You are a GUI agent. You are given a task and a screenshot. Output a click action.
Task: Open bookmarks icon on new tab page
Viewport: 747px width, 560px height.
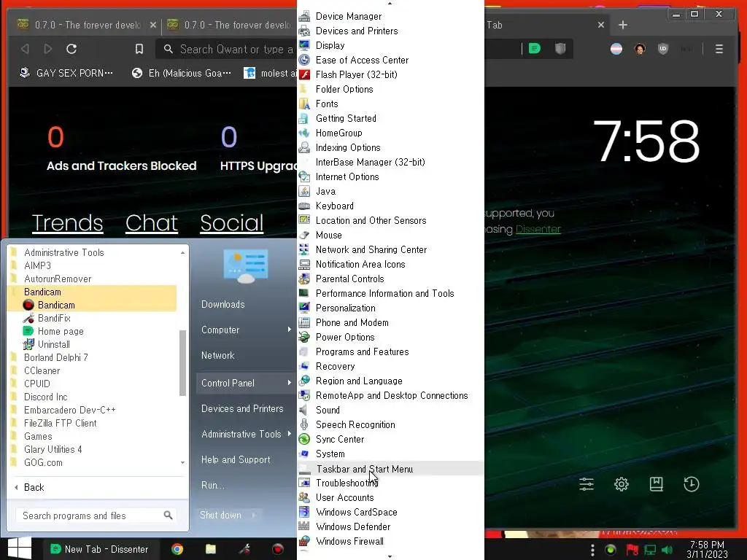(x=656, y=484)
